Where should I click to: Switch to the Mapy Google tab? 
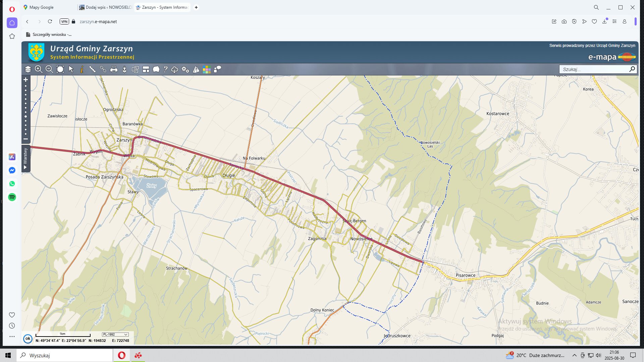pyautogui.click(x=42, y=7)
